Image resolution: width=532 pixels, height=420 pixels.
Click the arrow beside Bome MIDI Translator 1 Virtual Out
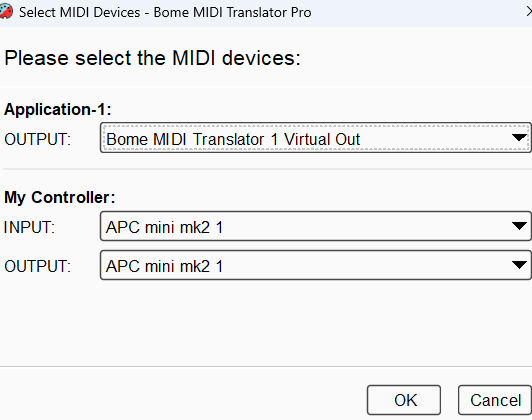[x=519, y=138]
